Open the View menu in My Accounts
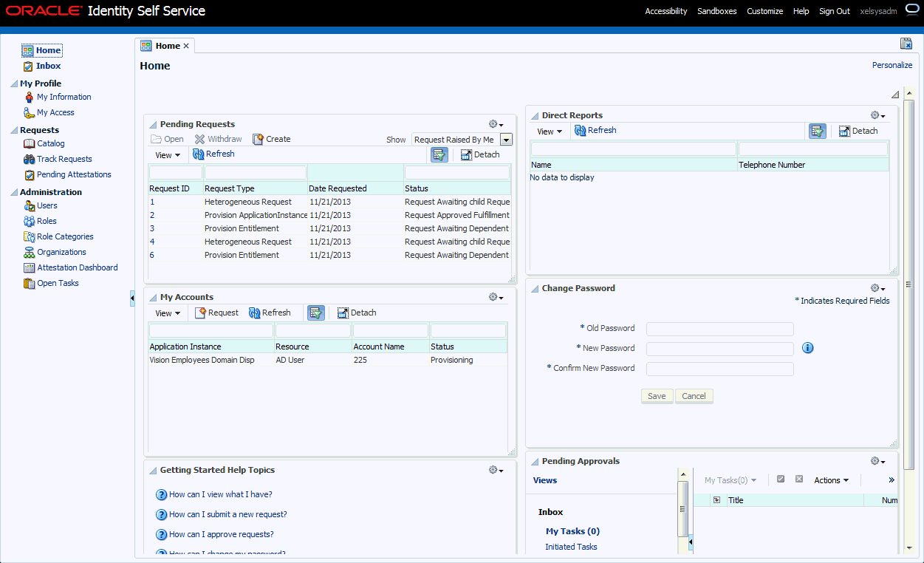This screenshot has width=924, height=563. point(168,313)
